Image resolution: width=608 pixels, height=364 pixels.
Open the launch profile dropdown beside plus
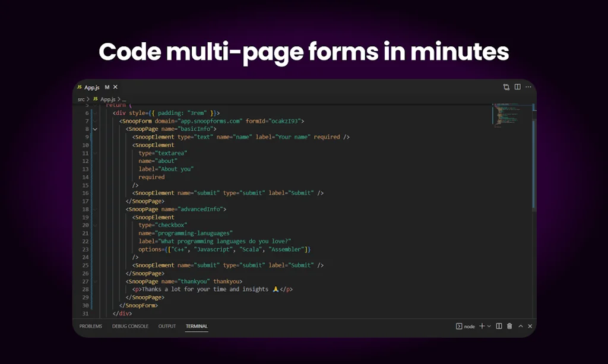[489, 326]
